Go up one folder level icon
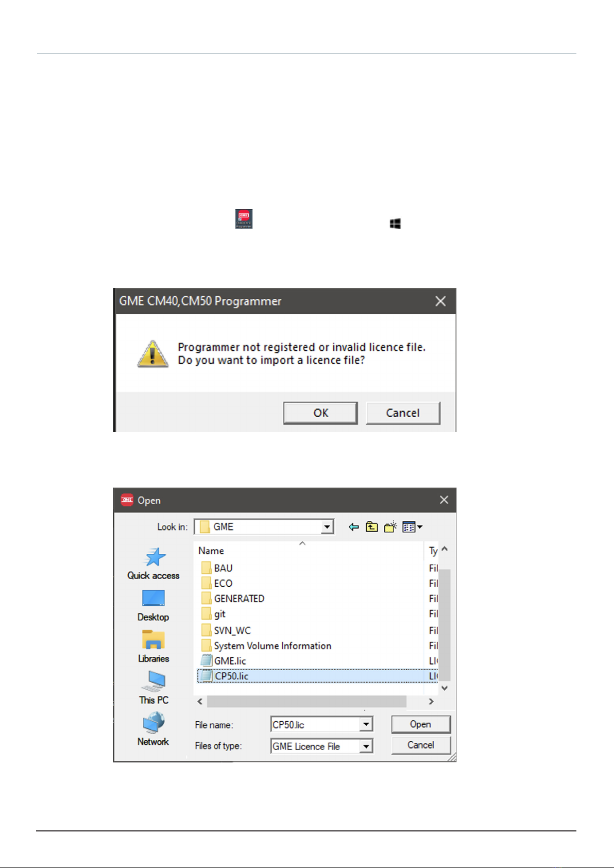 click(372, 527)
